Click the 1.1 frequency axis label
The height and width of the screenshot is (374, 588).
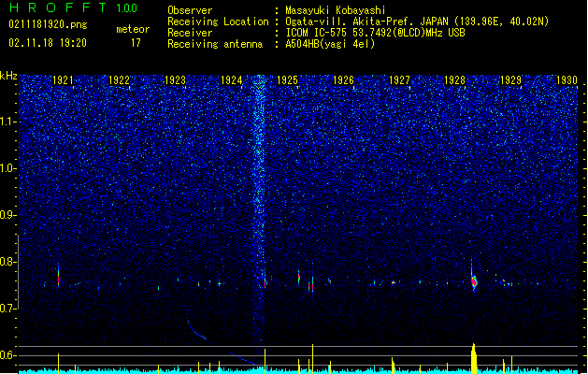point(8,122)
